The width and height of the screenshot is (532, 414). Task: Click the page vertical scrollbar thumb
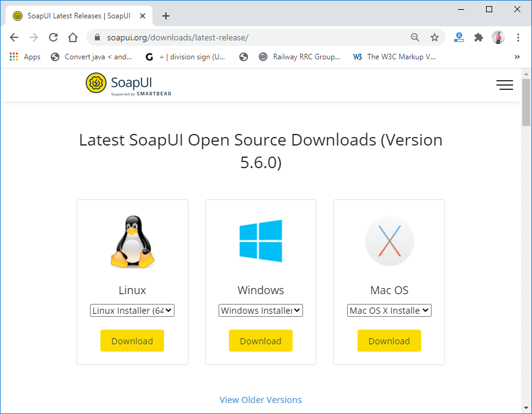pyautogui.click(x=526, y=102)
